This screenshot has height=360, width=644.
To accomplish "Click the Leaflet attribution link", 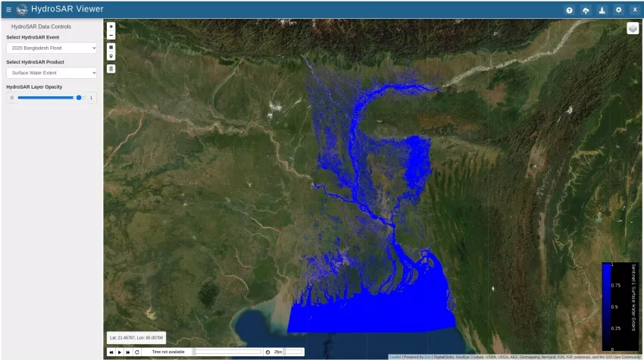I will click(x=395, y=356).
